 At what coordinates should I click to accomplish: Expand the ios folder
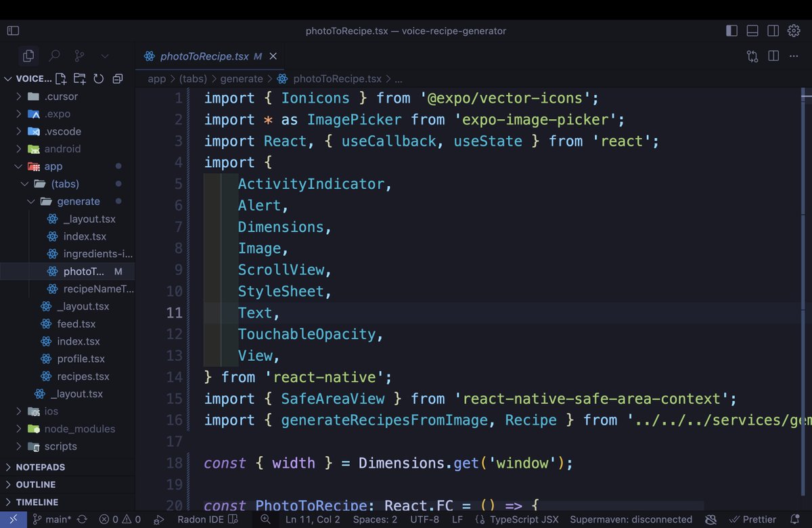[68, 412]
